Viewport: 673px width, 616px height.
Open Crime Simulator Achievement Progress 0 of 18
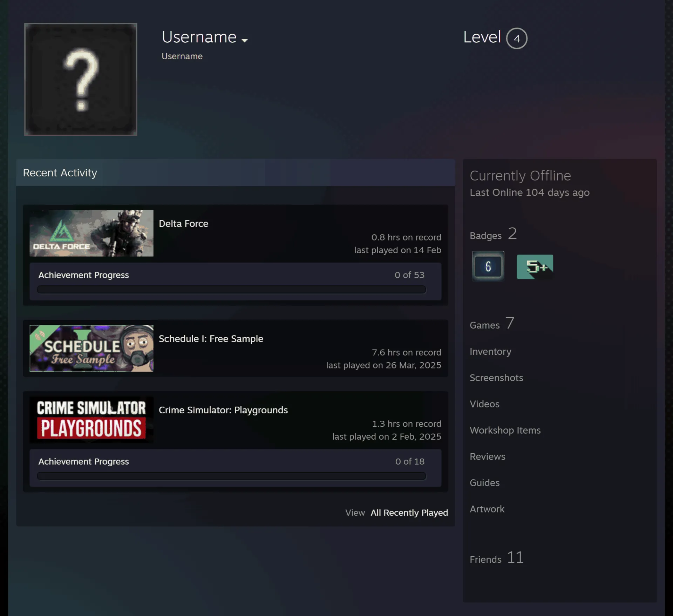click(236, 468)
